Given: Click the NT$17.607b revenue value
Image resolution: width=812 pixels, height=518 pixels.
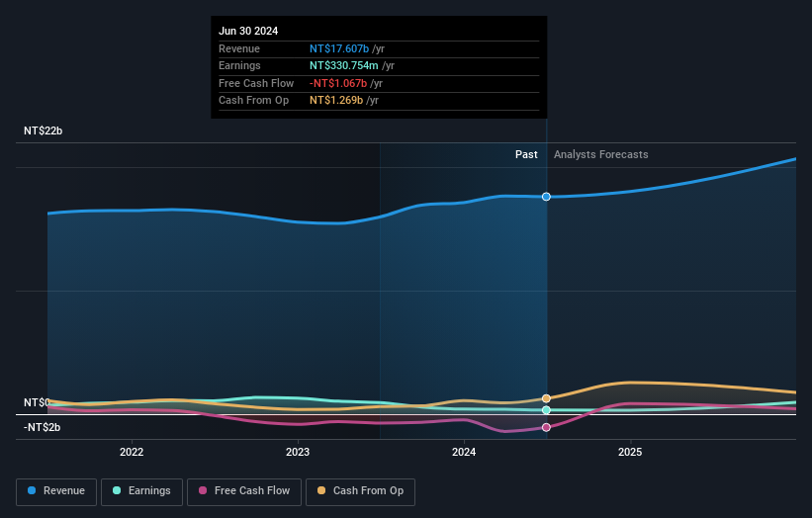Looking at the screenshot, I should pyautogui.click(x=339, y=48).
